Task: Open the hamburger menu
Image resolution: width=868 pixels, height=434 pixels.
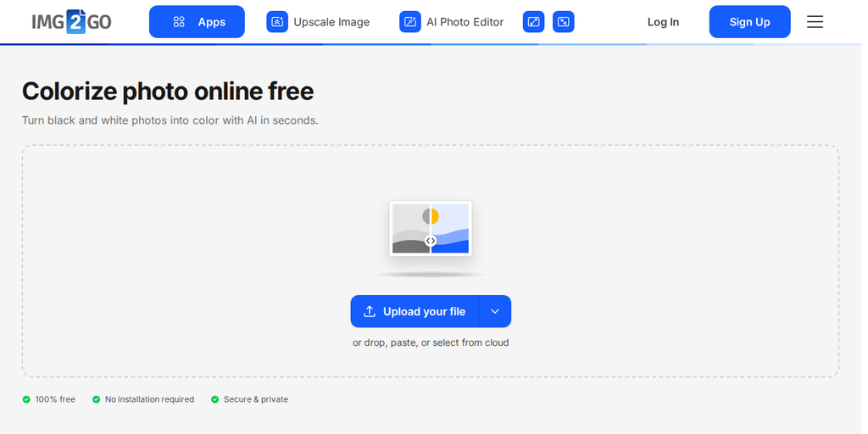Action: pyautogui.click(x=815, y=22)
